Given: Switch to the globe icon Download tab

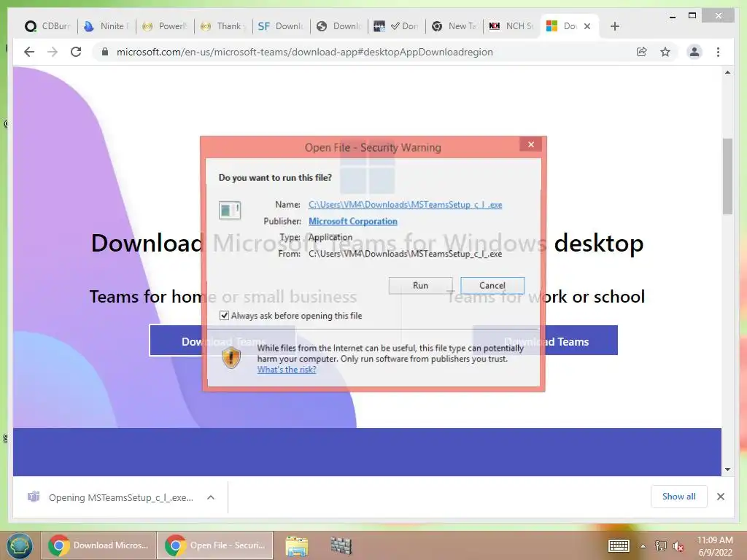Looking at the screenshot, I should pyautogui.click(x=340, y=26).
